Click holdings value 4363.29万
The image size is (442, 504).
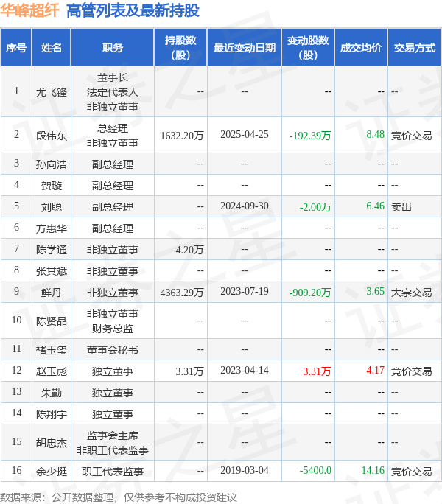(x=182, y=293)
